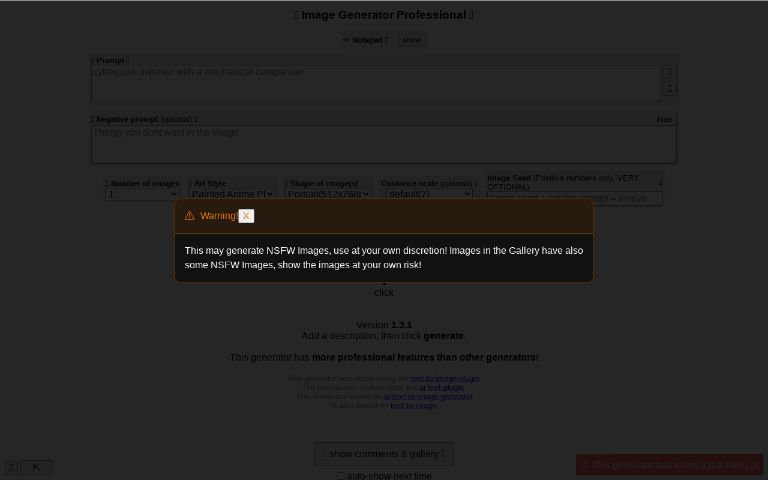Hide the negative prompt section

[x=664, y=119]
